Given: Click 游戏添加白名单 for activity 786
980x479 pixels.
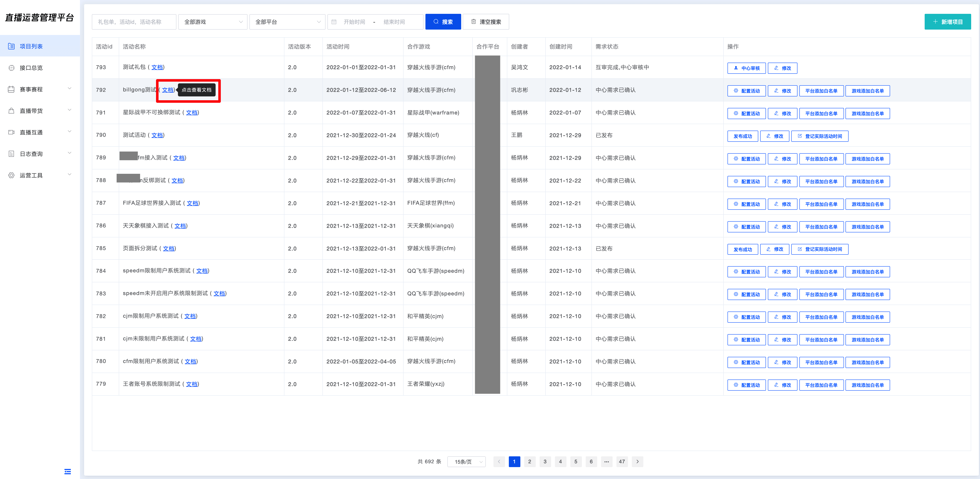Looking at the screenshot, I should click(868, 227).
